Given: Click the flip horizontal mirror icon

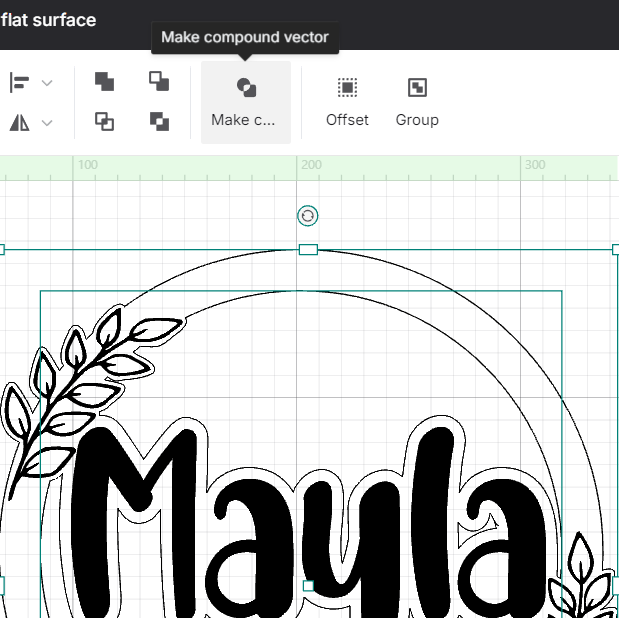Looking at the screenshot, I should 19,122.
